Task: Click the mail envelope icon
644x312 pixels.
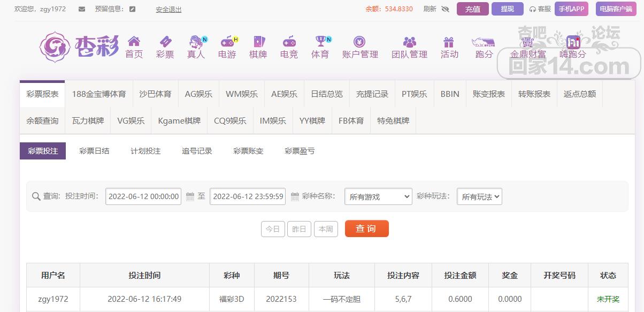Action: (x=82, y=9)
